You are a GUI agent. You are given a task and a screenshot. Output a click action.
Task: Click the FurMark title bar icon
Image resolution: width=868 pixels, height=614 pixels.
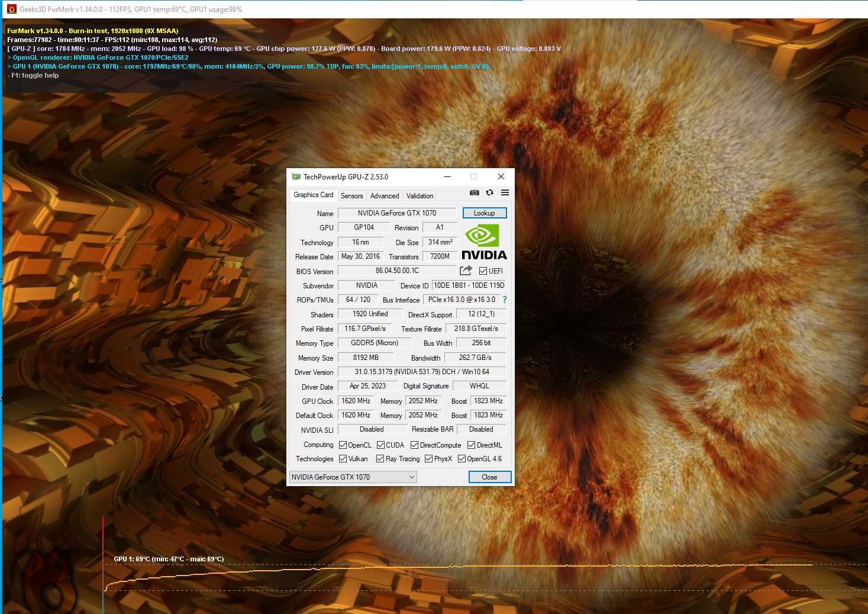[x=11, y=9]
